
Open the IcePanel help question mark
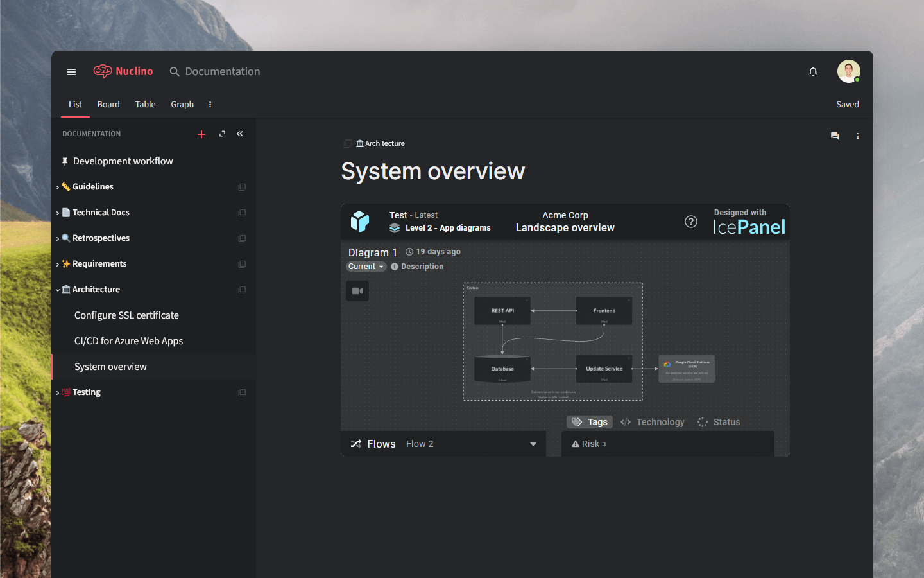pyautogui.click(x=691, y=222)
